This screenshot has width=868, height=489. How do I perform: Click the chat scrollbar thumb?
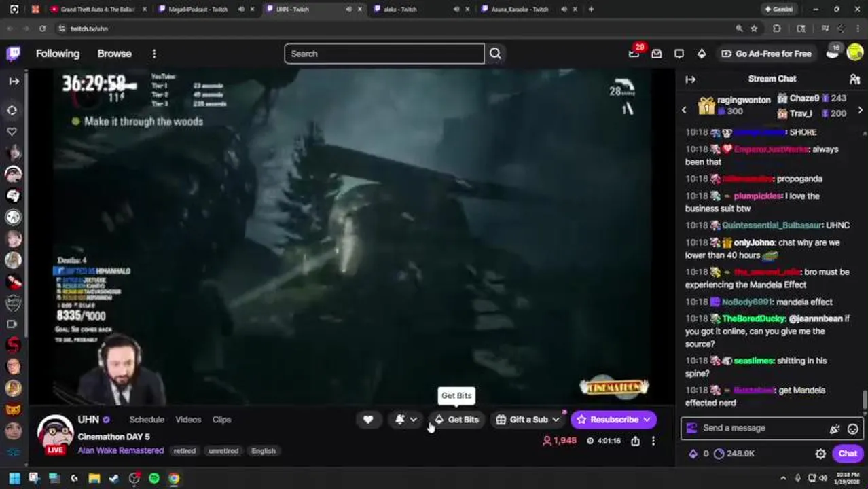(x=865, y=400)
